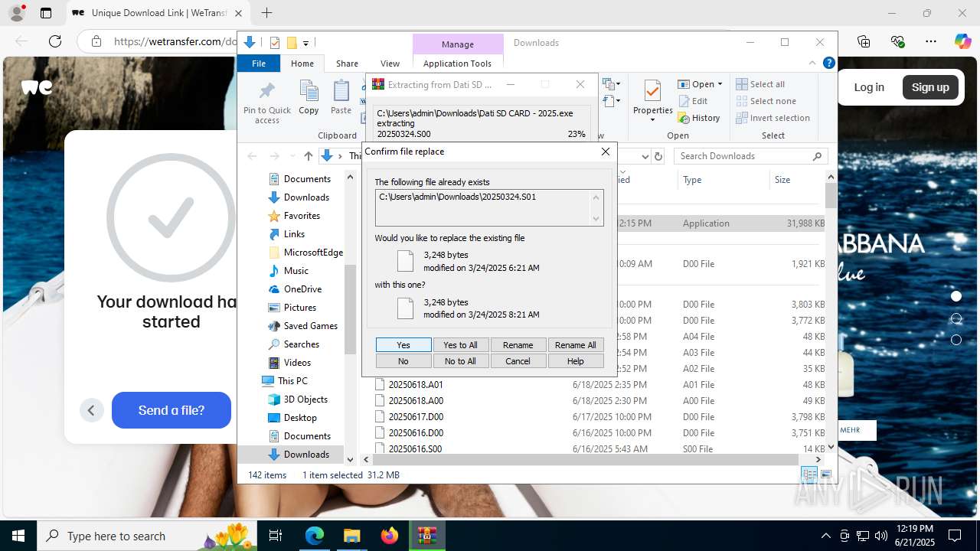The width and height of the screenshot is (980, 551).
Task: Click No button in replace dialog
Action: coord(403,361)
